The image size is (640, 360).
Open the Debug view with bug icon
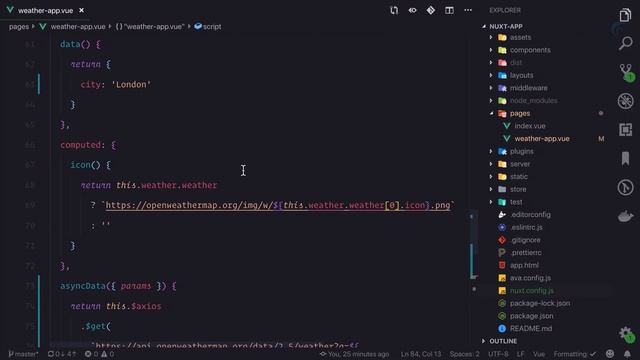pos(625,101)
